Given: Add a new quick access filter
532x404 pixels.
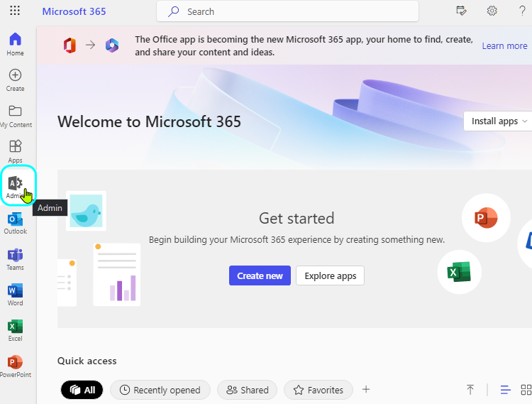Looking at the screenshot, I should click(366, 389).
